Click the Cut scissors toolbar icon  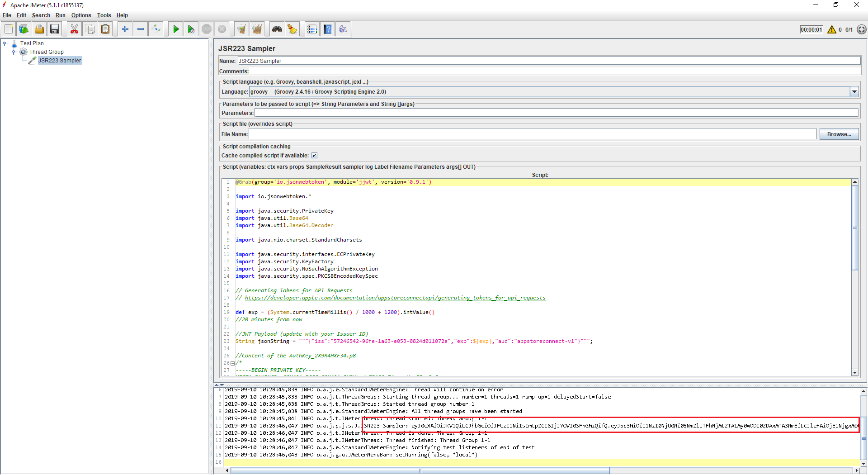click(x=74, y=29)
